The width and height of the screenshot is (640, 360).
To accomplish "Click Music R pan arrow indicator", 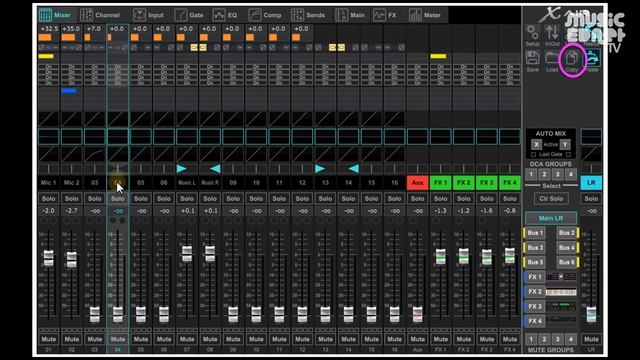I will [215, 168].
